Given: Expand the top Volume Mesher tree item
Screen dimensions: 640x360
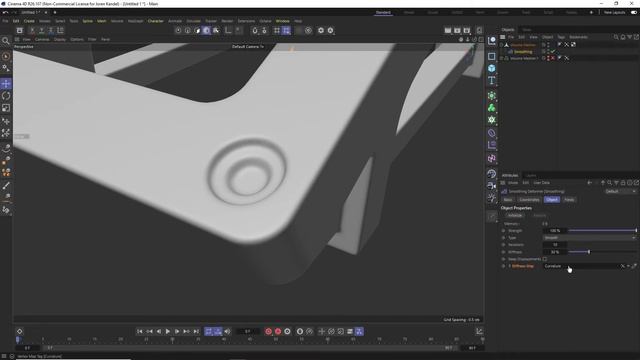Looking at the screenshot, I should [x=502, y=45].
